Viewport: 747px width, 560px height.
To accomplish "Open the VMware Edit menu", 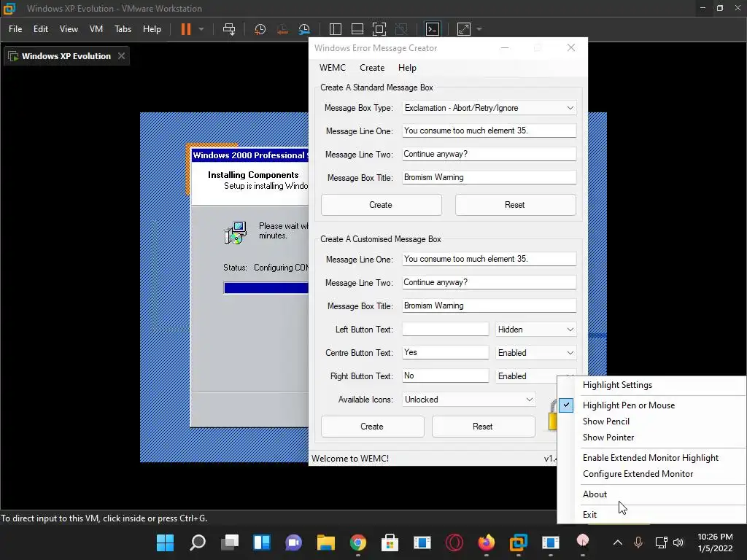I will pos(41,29).
